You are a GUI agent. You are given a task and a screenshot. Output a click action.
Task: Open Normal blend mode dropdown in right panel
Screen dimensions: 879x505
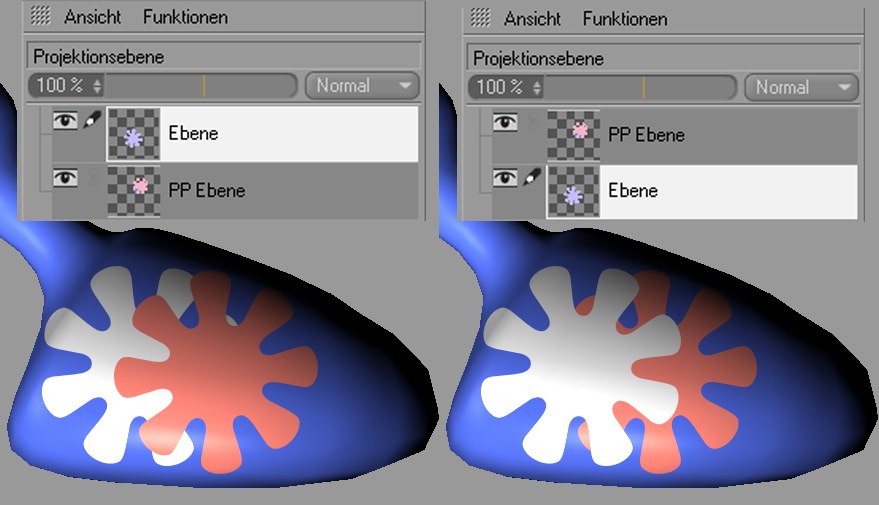click(x=802, y=87)
